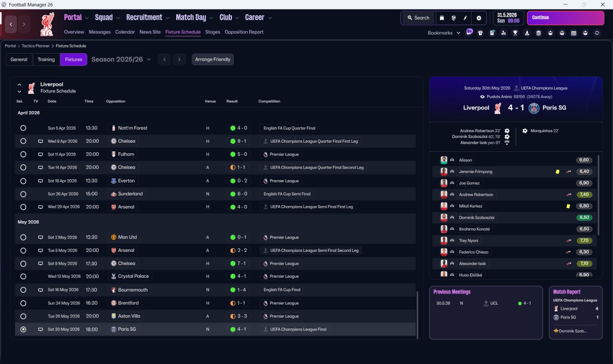The height and width of the screenshot is (364, 613).
Task: Click the circular refresh arrows icon
Action: coord(597,33)
